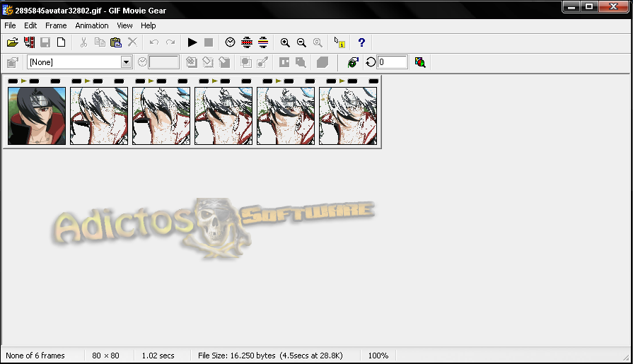Select the sixth frame thumbnail
The height and width of the screenshot is (364, 633).
347,116
